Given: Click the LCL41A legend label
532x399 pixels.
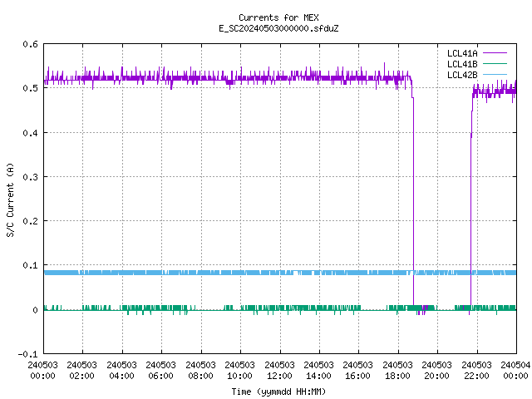Looking at the screenshot, I should [x=462, y=53].
